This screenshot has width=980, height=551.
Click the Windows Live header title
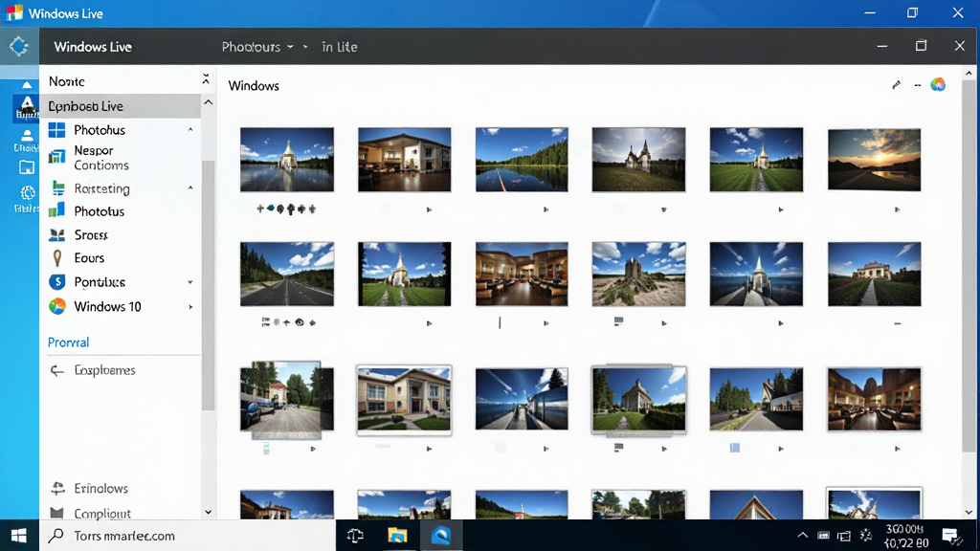(93, 47)
